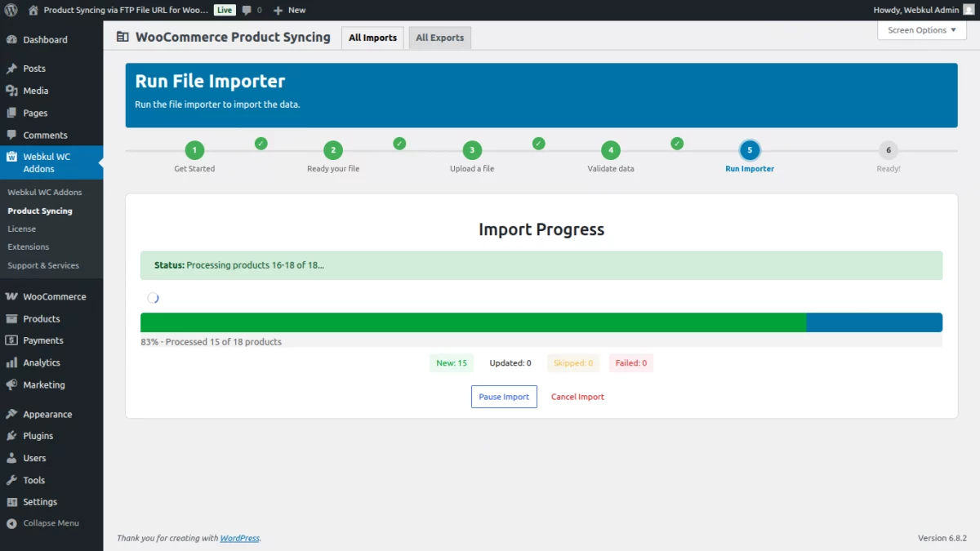Select the Comments bubble icon in the sidebar
Viewport: 980px width, 551px height.
pos(11,135)
